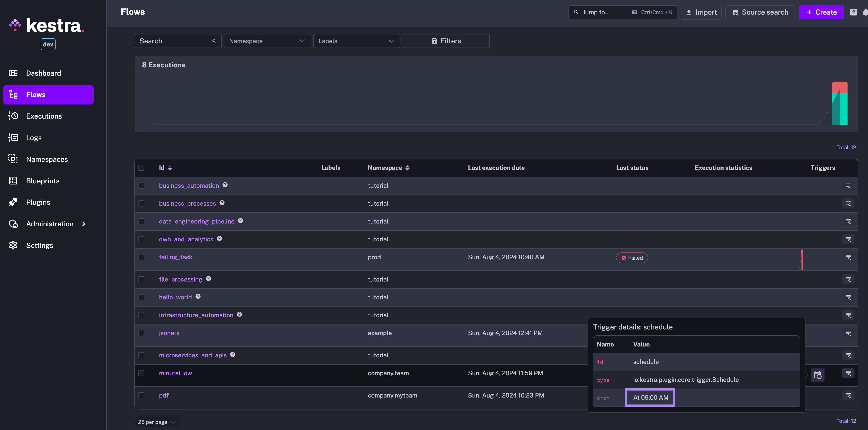Change the 25 per page selector
Screen dimensions: 868x430
coord(157,422)
